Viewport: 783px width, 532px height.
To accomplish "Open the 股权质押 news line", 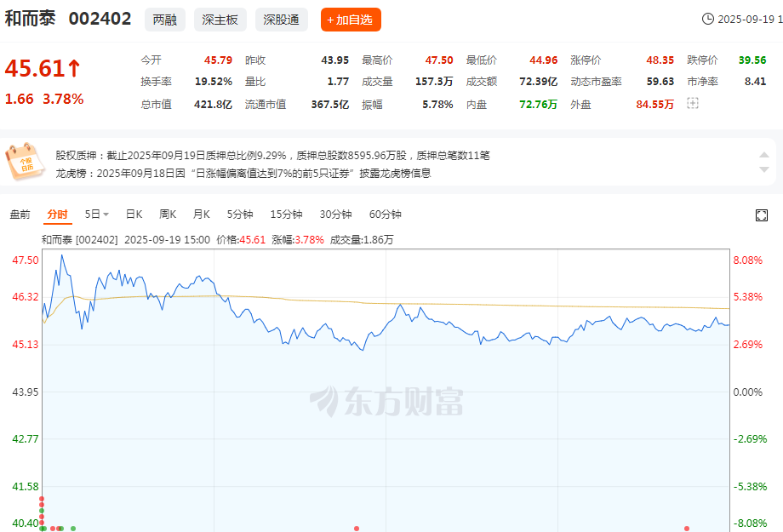I will pos(272,156).
